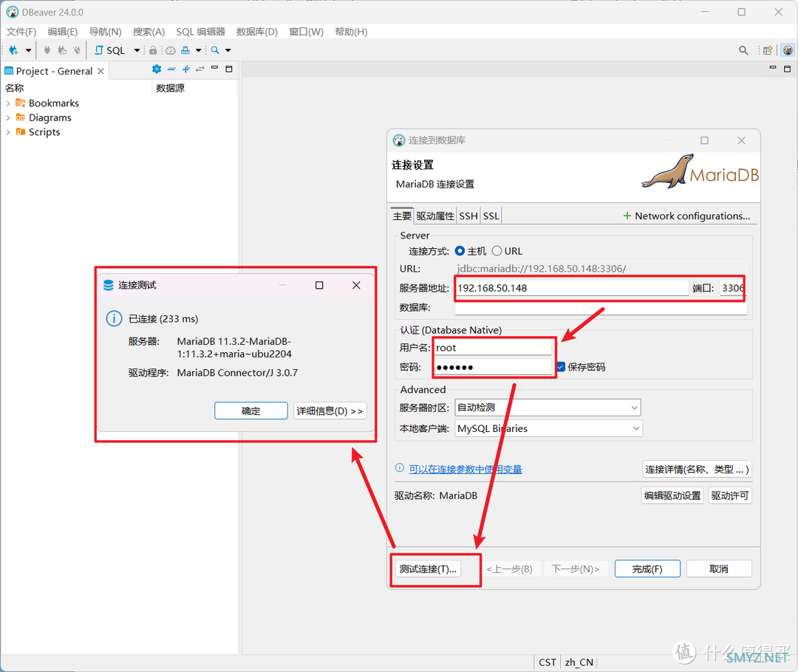Maximize the Project panel view

click(x=229, y=69)
